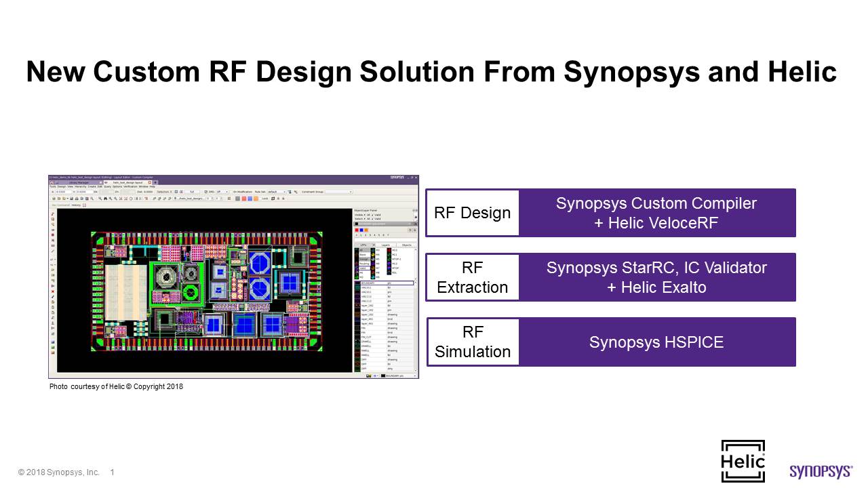
Task: Pick the orange square in the top toolbar
Action: [x=256, y=199]
